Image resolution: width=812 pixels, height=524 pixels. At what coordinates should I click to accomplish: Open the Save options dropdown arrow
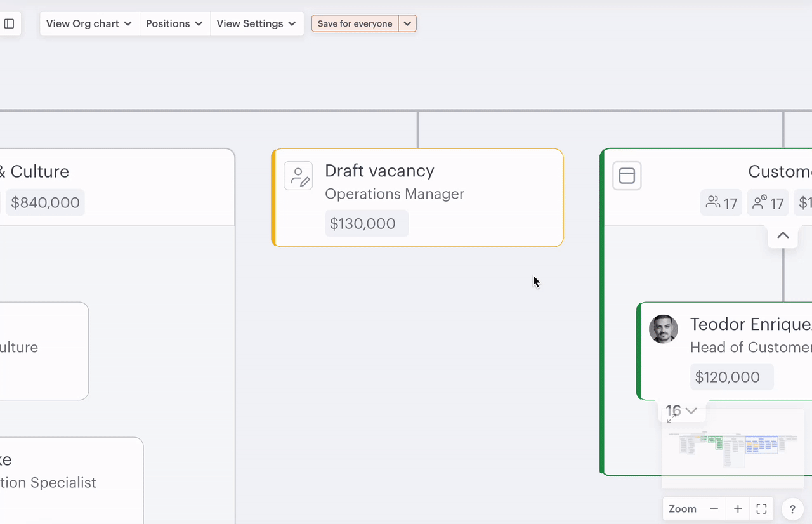coord(407,23)
